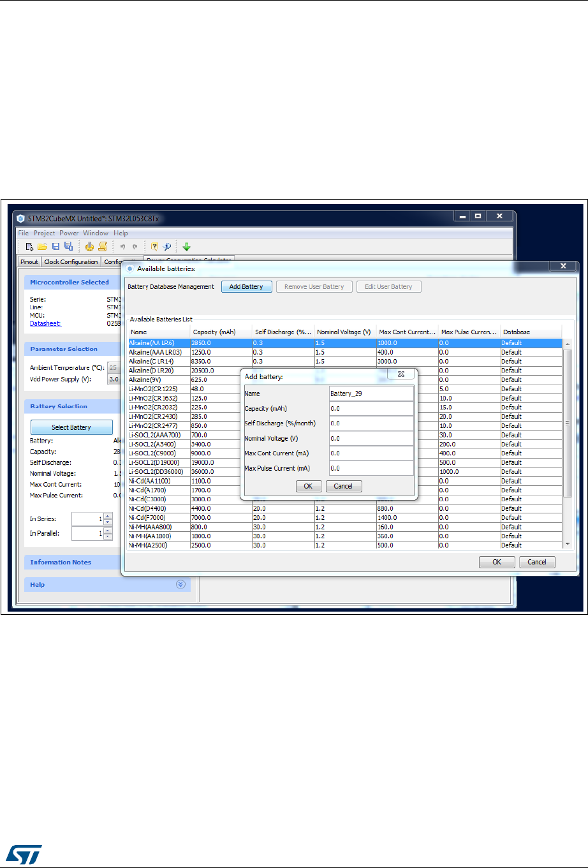Expand the Help panel chevron

point(180,584)
